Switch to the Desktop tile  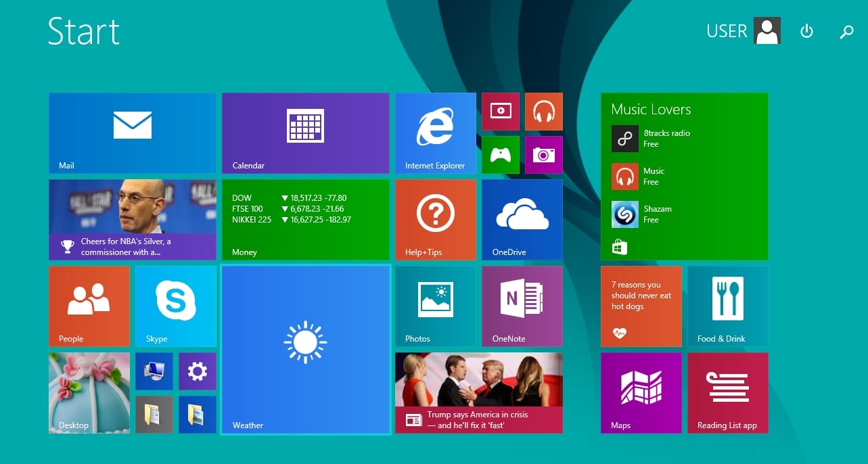pos(89,392)
